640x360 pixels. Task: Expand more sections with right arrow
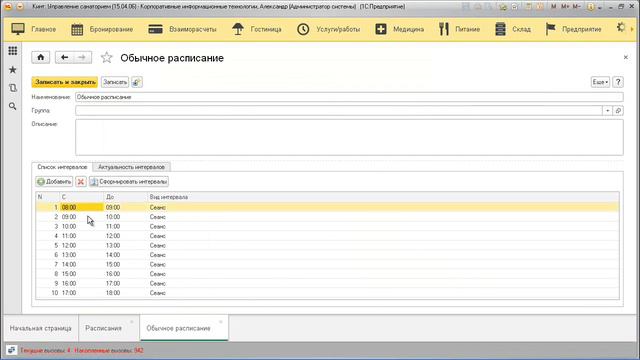pos(632,29)
